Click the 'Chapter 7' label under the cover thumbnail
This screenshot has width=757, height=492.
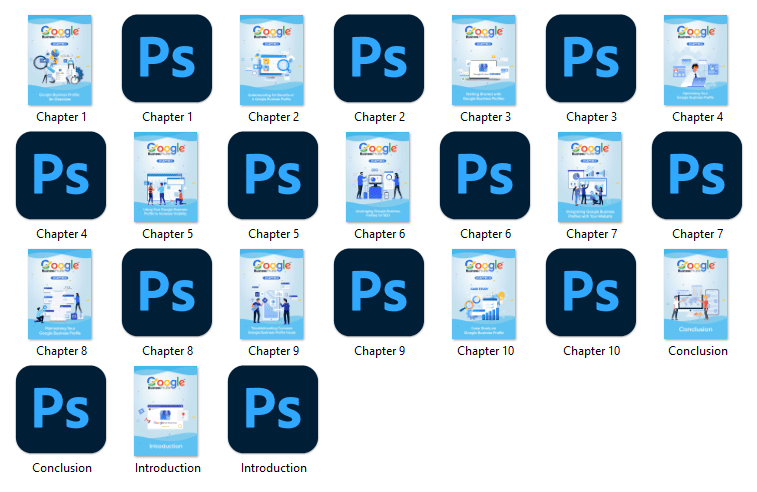[591, 234]
